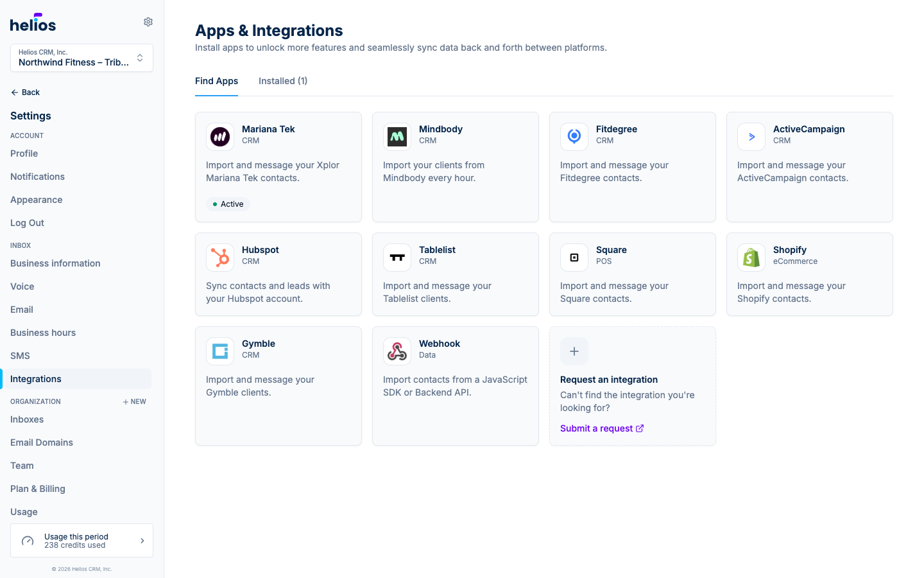The image size is (924, 578).
Task: Click the 'Request an integration' heading
Action: click(x=609, y=380)
